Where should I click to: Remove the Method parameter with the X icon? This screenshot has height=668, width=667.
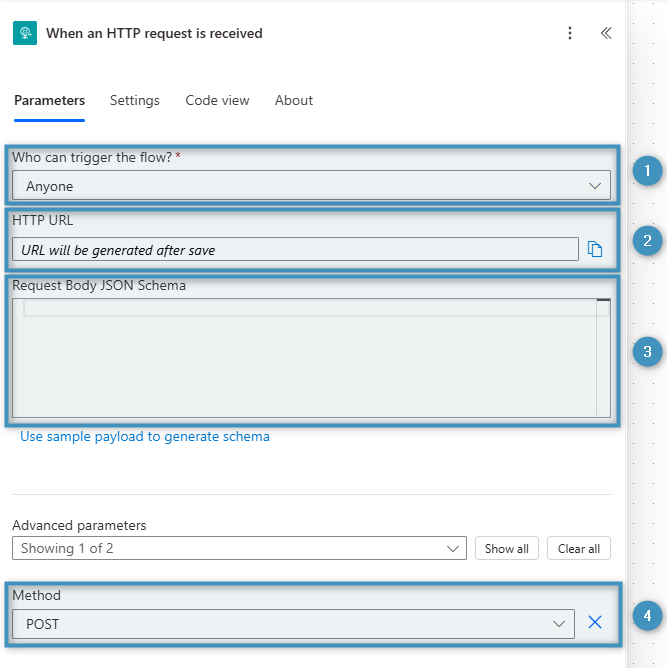(x=595, y=623)
